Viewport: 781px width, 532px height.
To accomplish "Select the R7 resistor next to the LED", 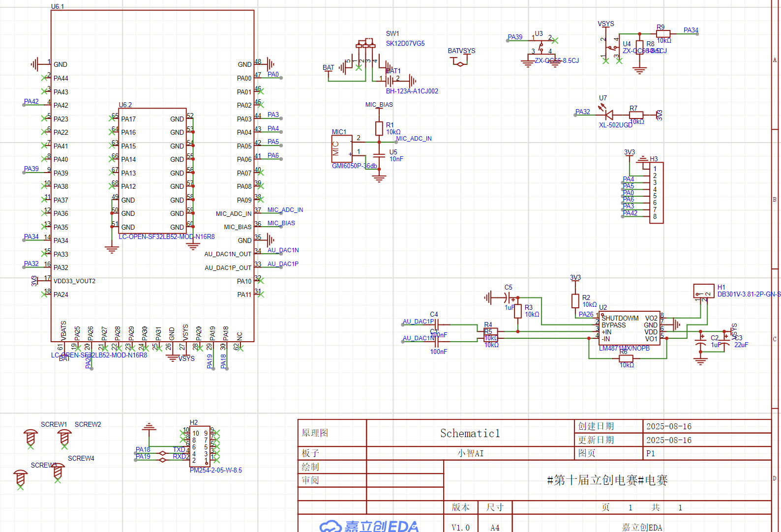I will point(636,115).
